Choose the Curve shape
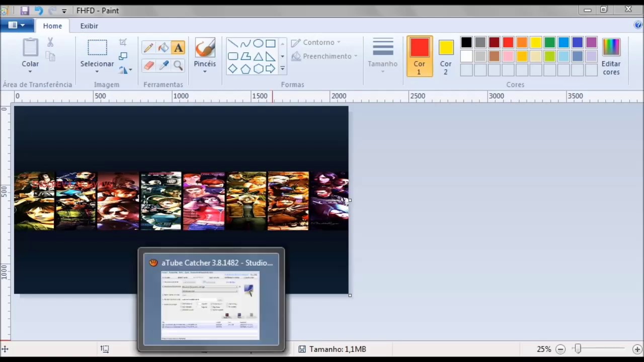 point(246,44)
